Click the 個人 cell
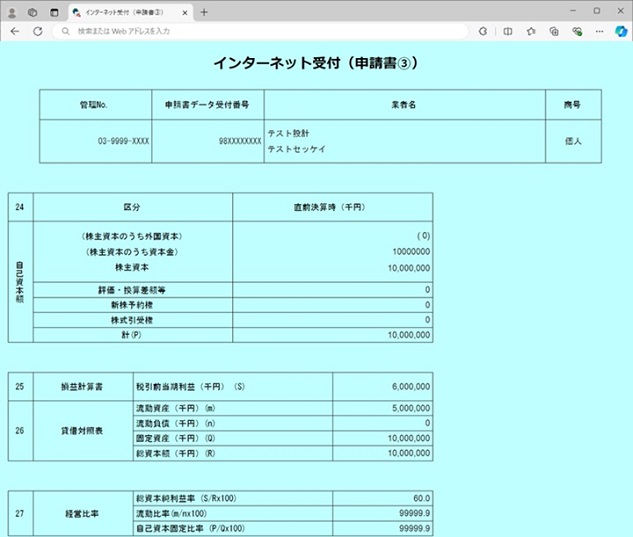Screen dimensions: 633x537 pos(573,141)
